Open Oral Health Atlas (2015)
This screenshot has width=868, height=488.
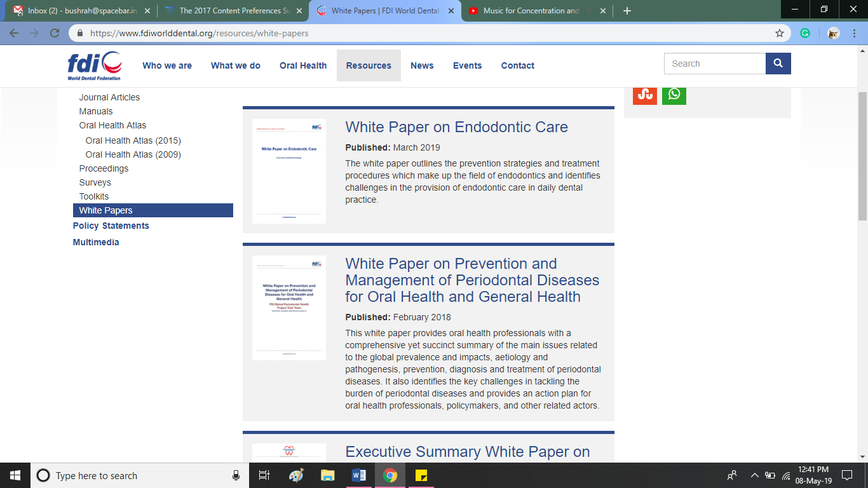pyautogui.click(x=133, y=140)
